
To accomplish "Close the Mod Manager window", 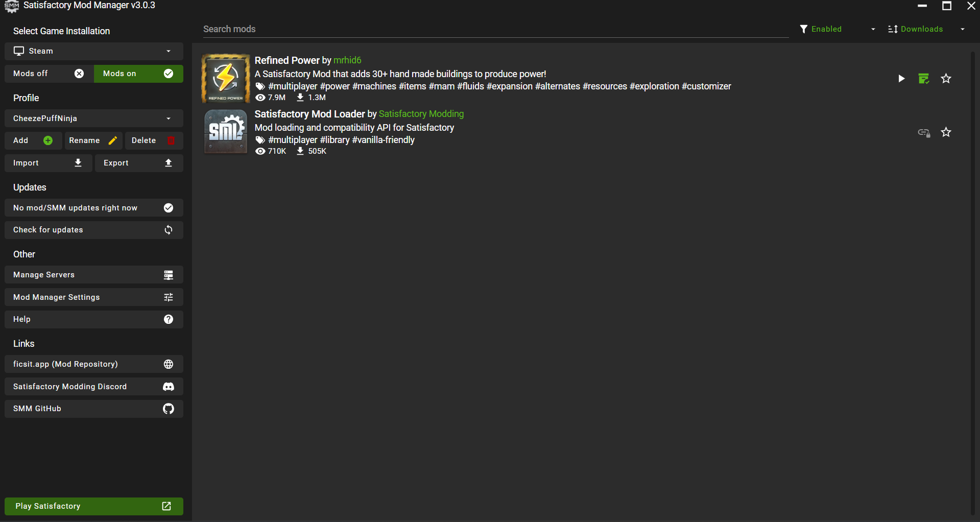I will 971,6.
